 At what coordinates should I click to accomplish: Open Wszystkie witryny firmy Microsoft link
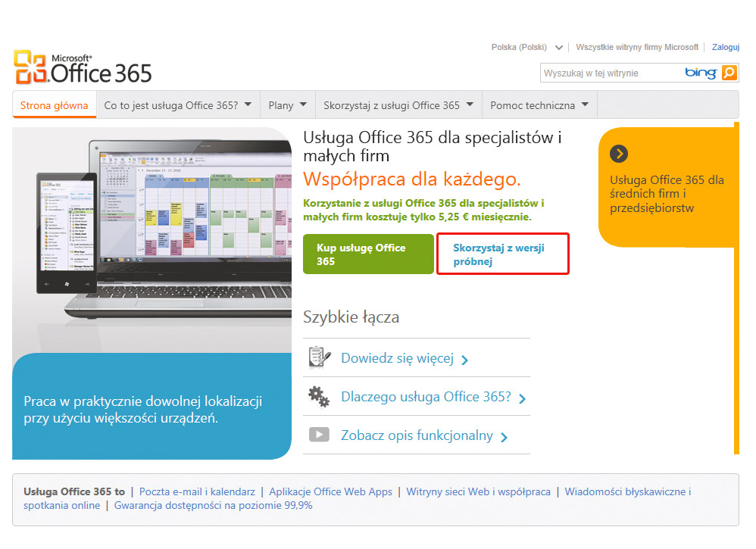(636, 47)
